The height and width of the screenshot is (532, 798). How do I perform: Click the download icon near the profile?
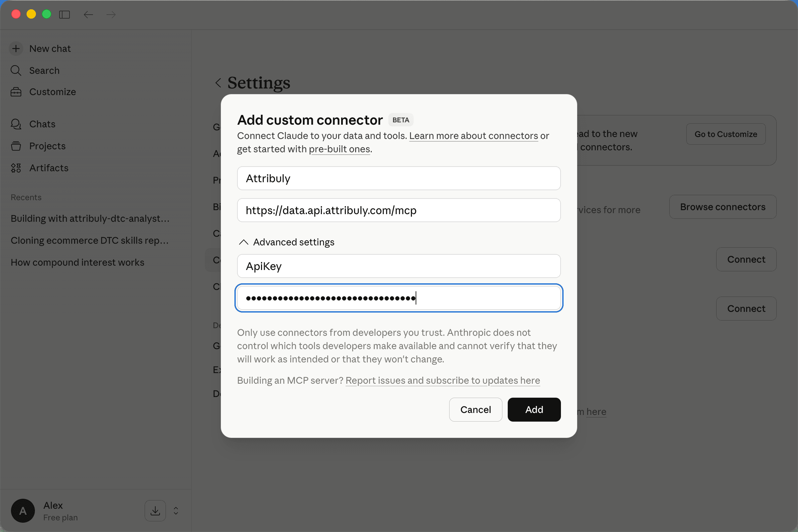[x=155, y=511]
